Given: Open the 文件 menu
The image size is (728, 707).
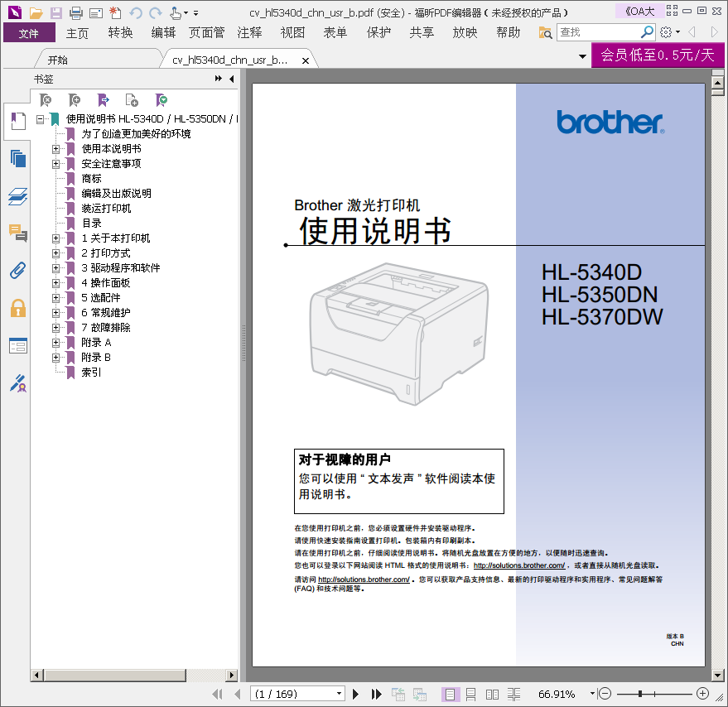Looking at the screenshot, I should (29, 33).
